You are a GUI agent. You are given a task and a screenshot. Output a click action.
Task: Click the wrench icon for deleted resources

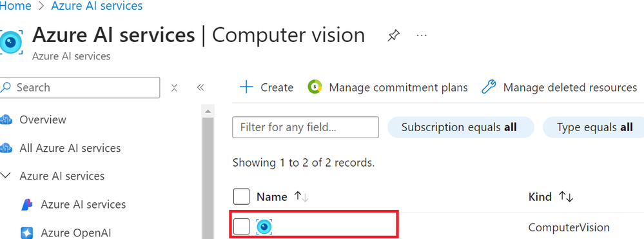click(489, 87)
